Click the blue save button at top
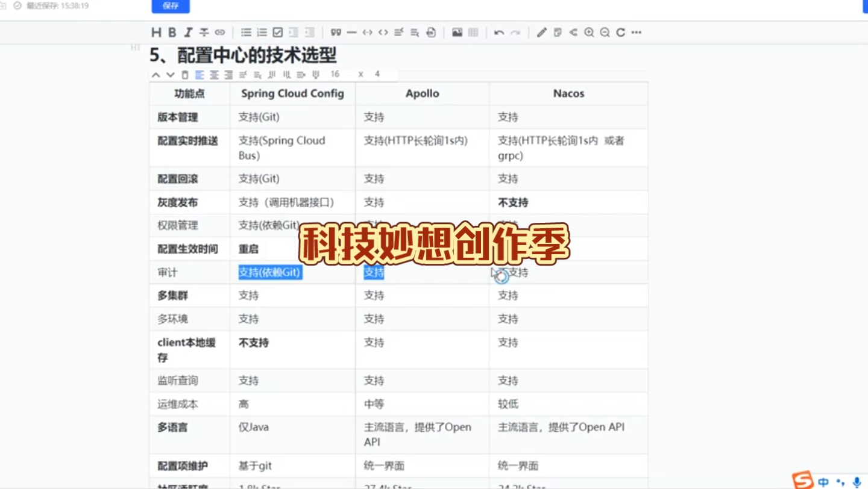 tap(171, 6)
